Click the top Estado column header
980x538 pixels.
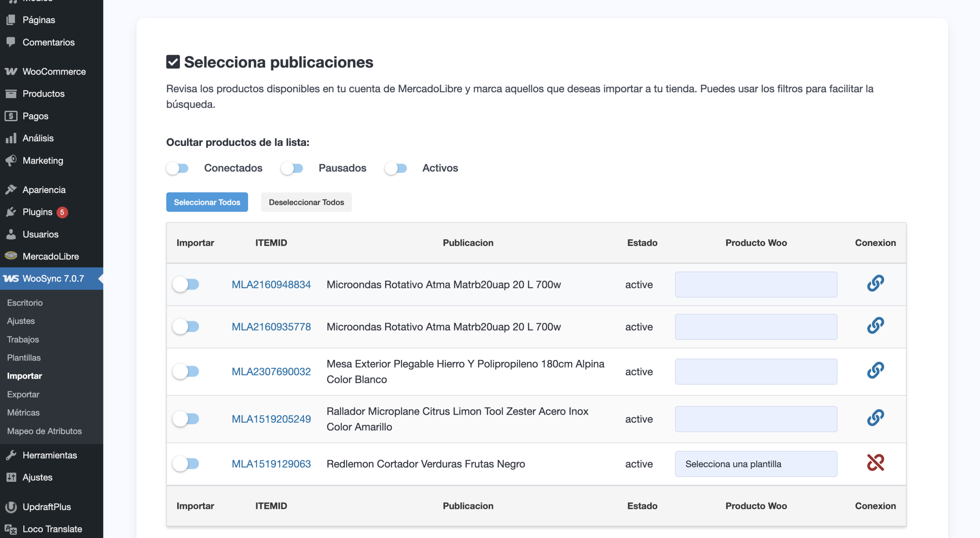[x=642, y=243]
